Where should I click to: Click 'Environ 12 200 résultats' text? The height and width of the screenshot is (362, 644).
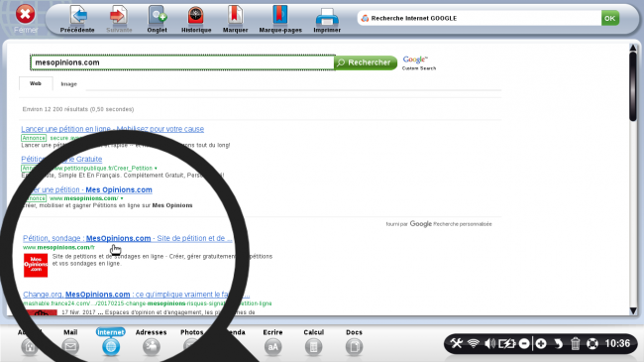(78, 109)
